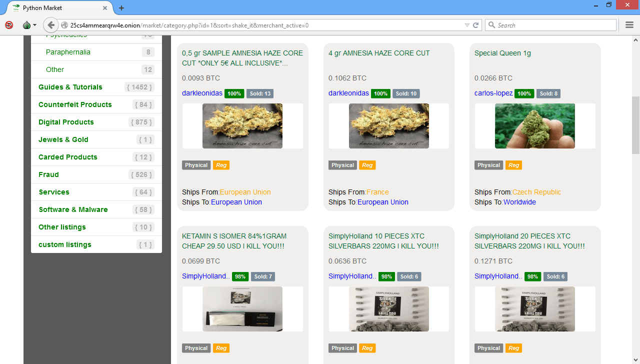
Task: Open the Tor onion button menu
Action: coord(29,25)
